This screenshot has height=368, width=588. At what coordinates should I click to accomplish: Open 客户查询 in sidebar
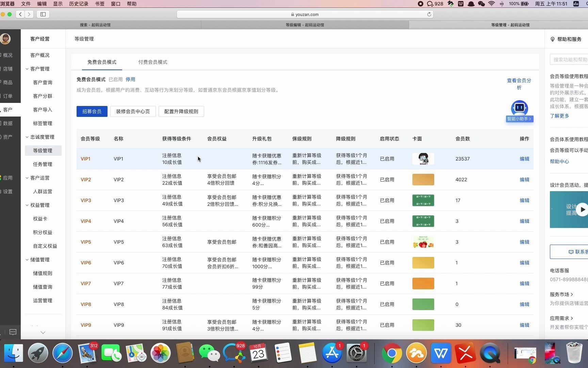(43, 82)
